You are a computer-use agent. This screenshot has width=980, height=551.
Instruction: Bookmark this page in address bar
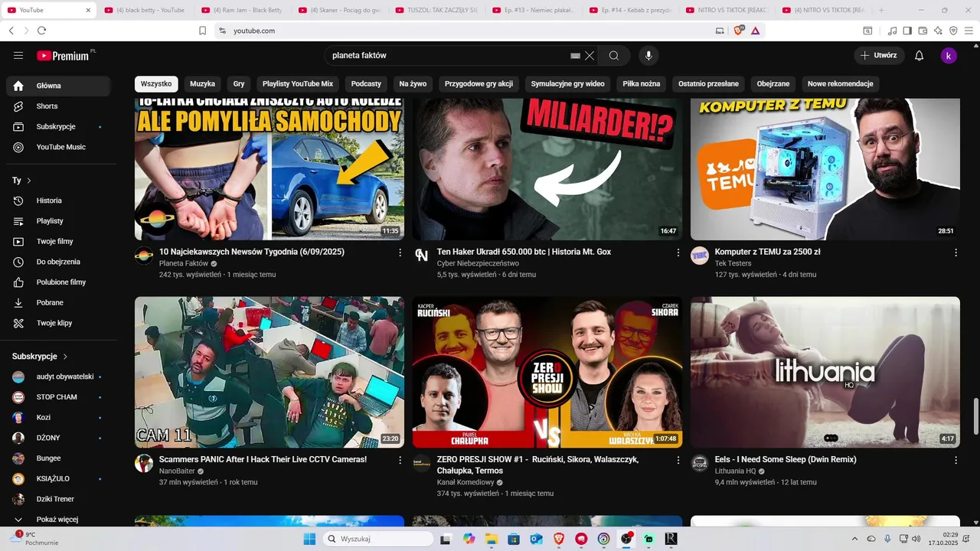tap(203, 31)
